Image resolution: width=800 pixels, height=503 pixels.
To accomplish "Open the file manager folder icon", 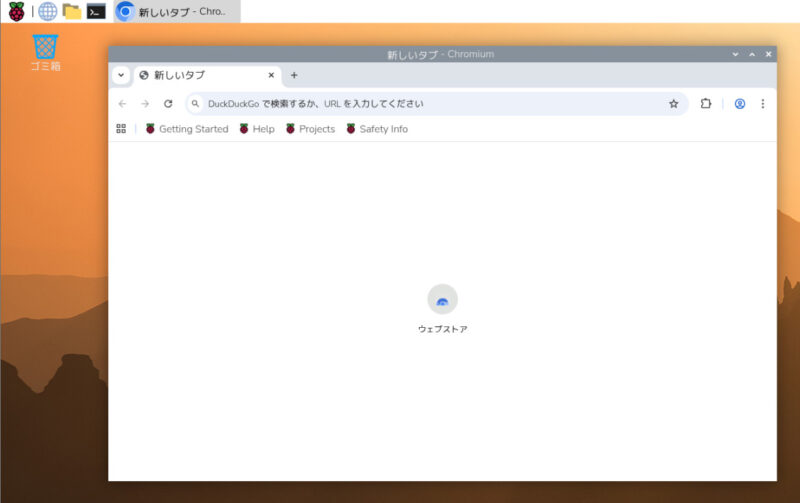I will (x=72, y=12).
